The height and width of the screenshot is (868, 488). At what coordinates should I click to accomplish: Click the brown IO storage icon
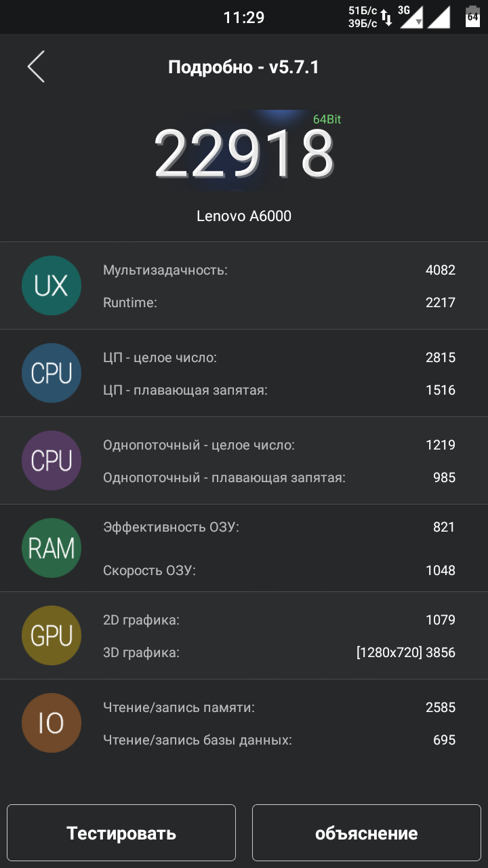point(52,723)
